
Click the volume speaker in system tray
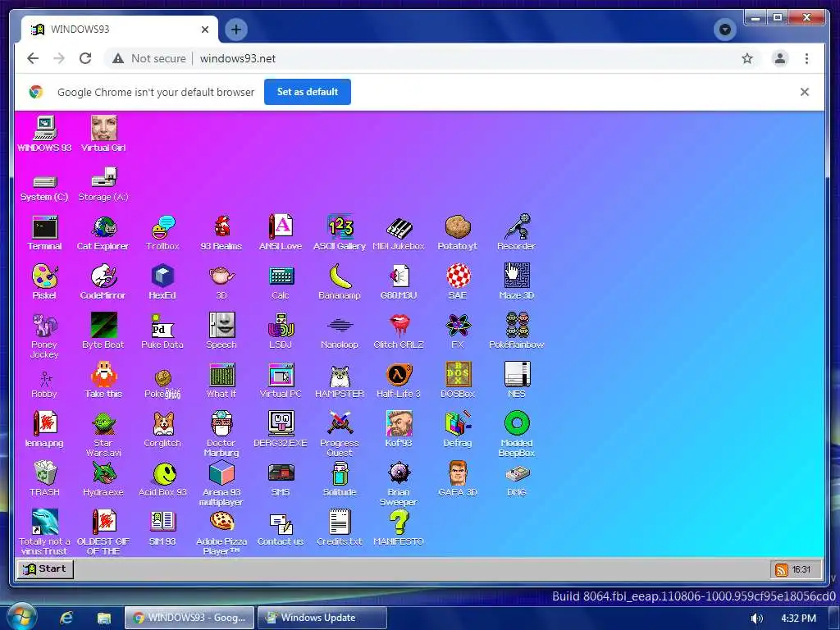point(756,619)
